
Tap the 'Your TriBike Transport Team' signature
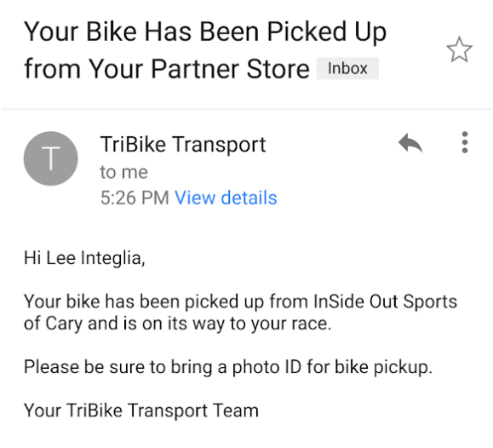pos(141,411)
